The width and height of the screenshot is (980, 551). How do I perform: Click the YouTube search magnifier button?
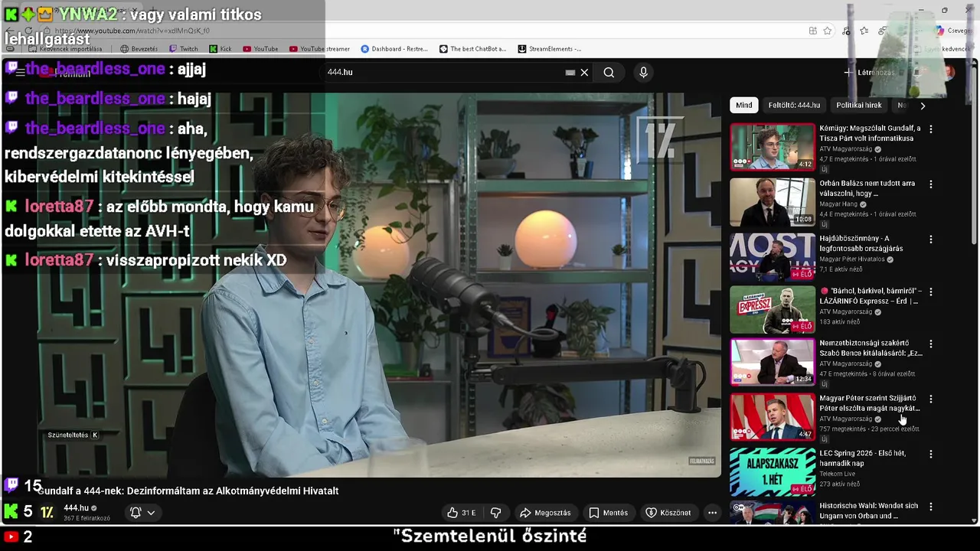tap(609, 72)
